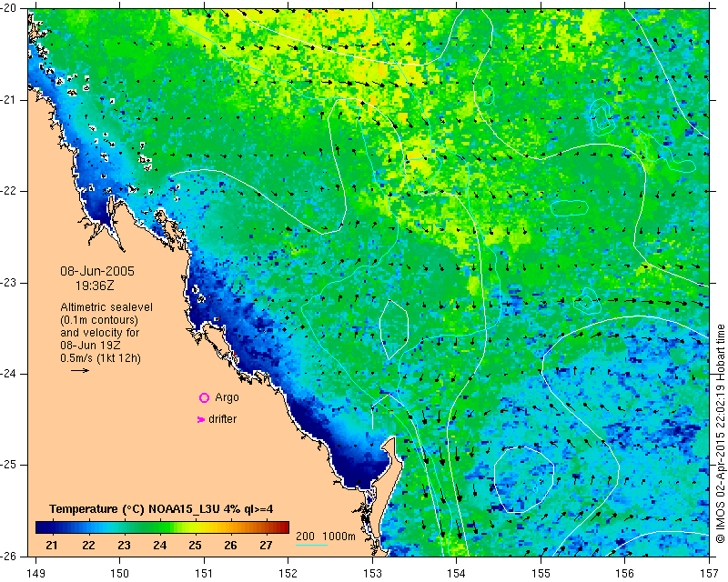Screen dimensions: 728x582
Task: Click the "and velocity for" caption line
Action: click(x=100, y=333)
